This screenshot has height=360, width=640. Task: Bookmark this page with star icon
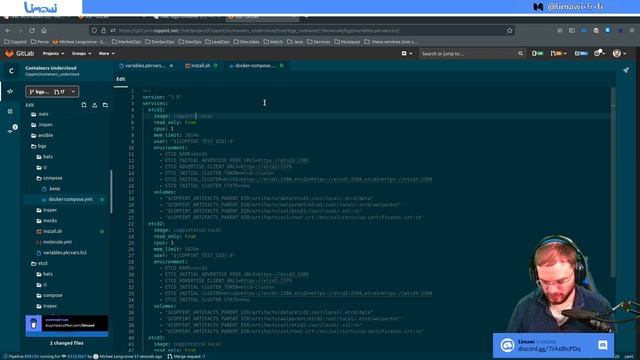[509, 30]
